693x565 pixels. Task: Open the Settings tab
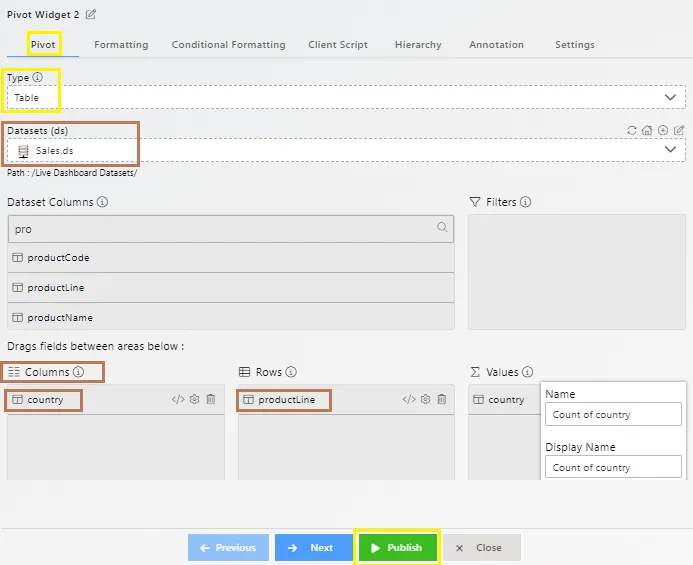[x=575, y=45]
